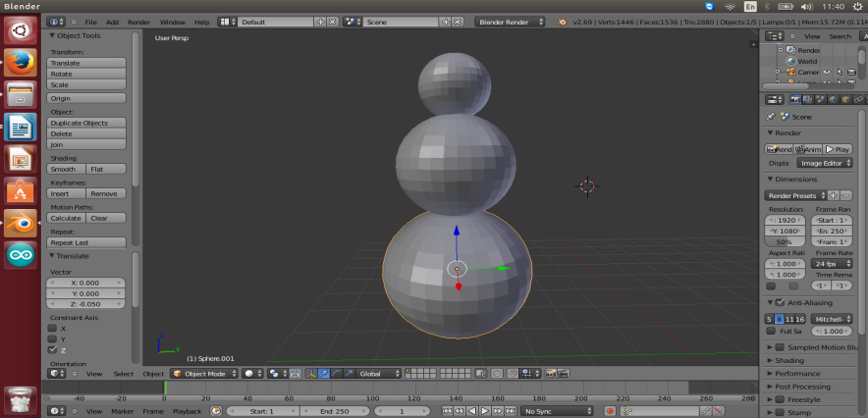Open the World properties tab globe icon
This screenshot has width=868, height=418.
click(x=833, y=99)
